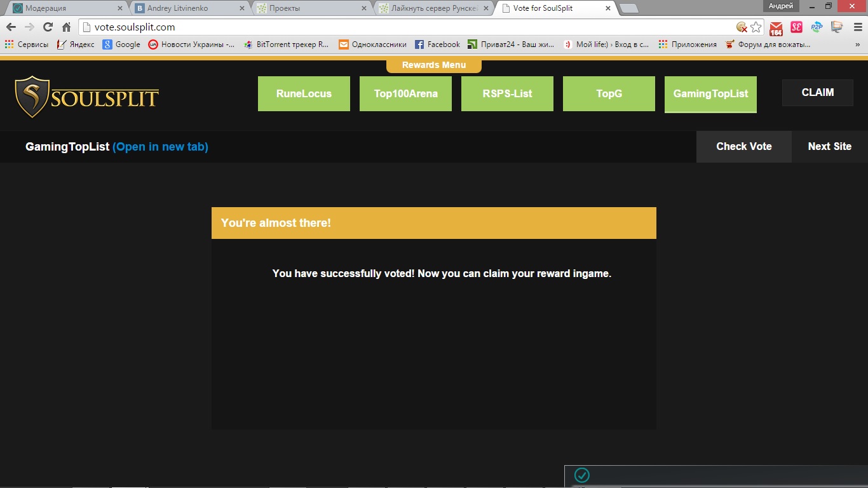Click the monitor screen extension icon

tap(837, 27)
